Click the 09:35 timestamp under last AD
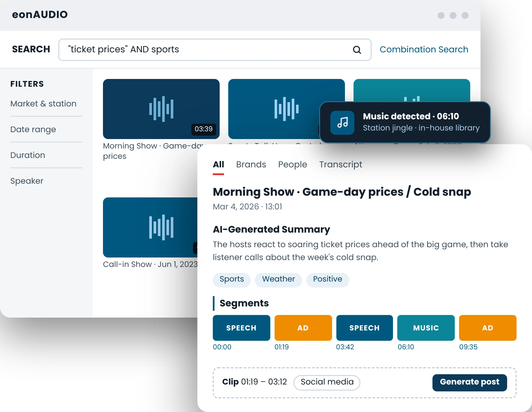This screenshot has width=532, height=412. pos(468,347)
